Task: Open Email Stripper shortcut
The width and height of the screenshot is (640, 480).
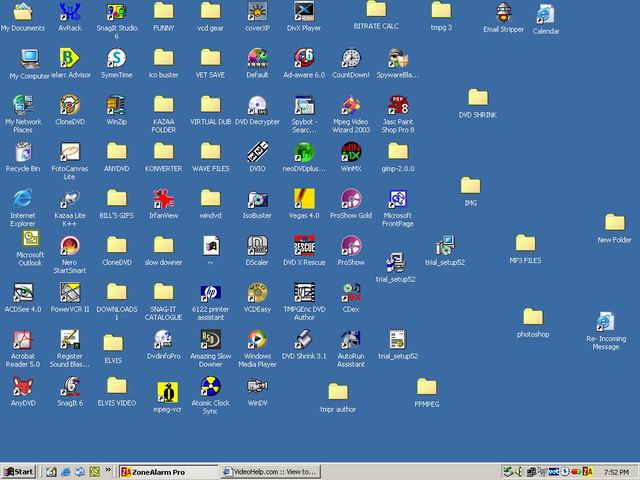Action: (x=504, y=13)
